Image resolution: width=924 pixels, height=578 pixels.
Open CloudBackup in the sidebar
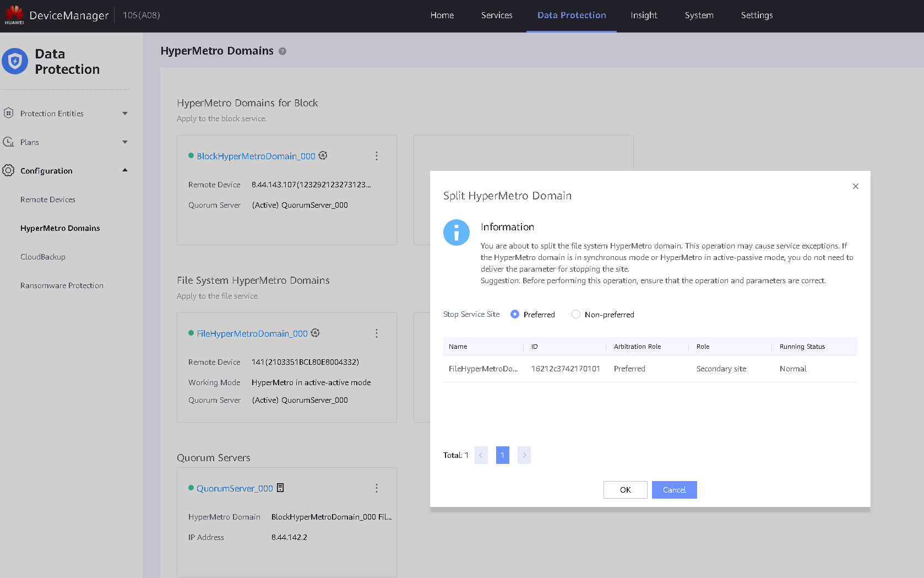point(43,257)
